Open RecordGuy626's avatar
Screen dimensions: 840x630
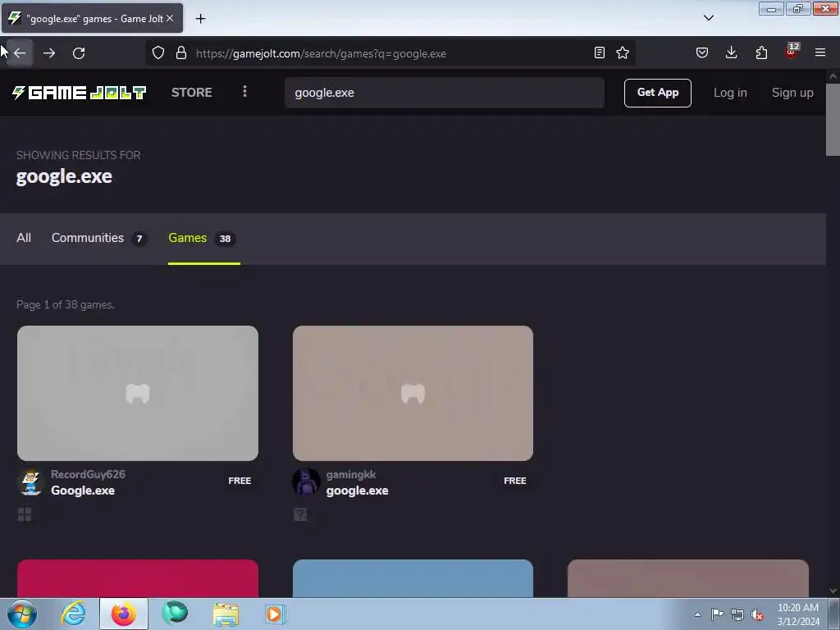pos(30,482)
